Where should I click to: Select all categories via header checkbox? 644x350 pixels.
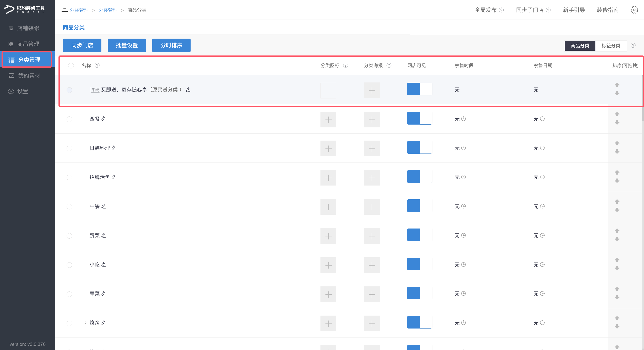[x=71, y=66]
